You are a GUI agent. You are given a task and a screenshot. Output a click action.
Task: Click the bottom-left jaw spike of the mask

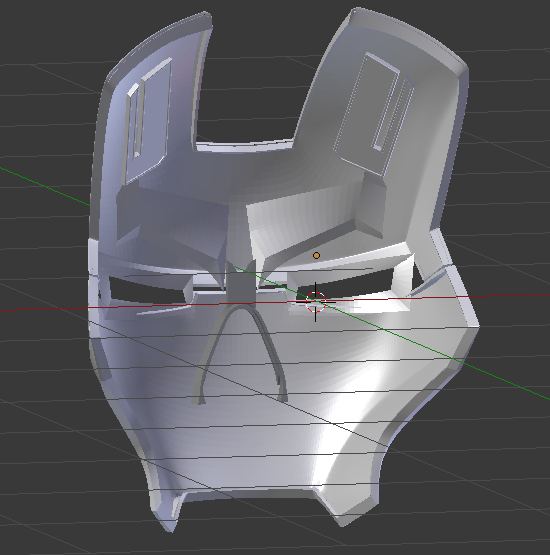pyautogui.click(x=169, y=520)
